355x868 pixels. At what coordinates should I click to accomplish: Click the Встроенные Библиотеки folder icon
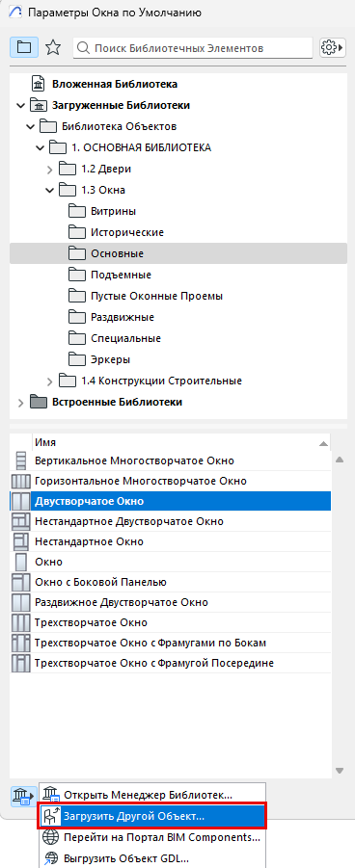pyautogui.click(x=39, y=402)
